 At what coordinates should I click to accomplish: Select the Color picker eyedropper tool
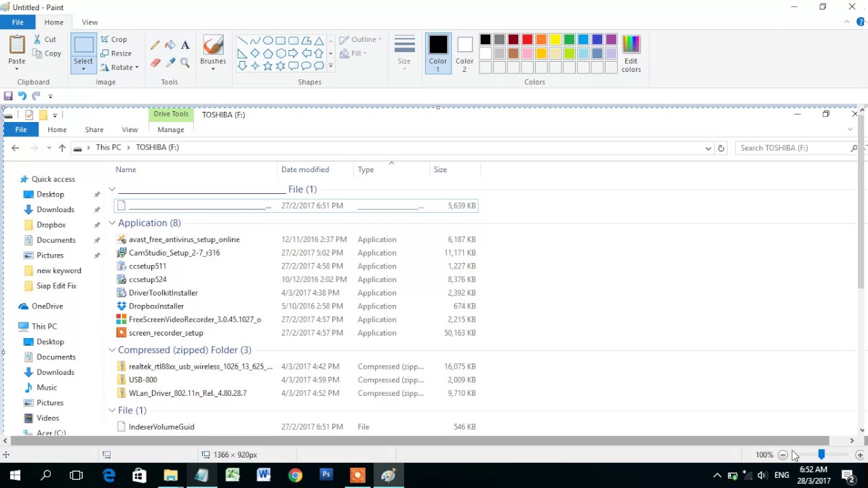[x=170, y=62]
